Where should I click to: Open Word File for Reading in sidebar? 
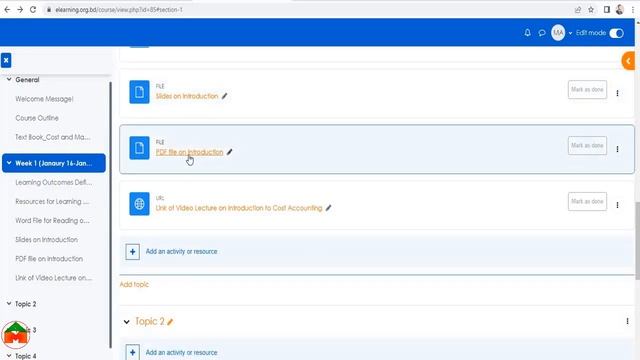(52, 220)
